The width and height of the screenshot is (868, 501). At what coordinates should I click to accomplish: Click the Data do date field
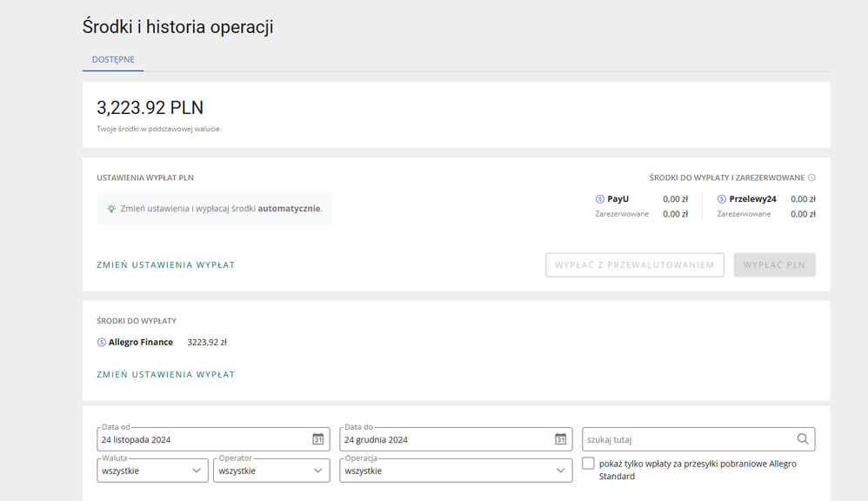(x=447, y=439)
